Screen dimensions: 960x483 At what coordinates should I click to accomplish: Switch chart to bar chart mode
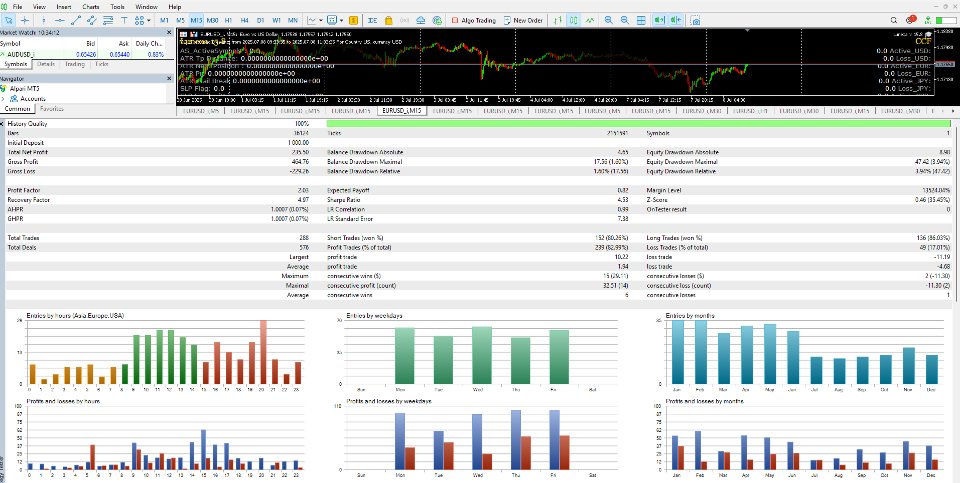click(557, 20)
